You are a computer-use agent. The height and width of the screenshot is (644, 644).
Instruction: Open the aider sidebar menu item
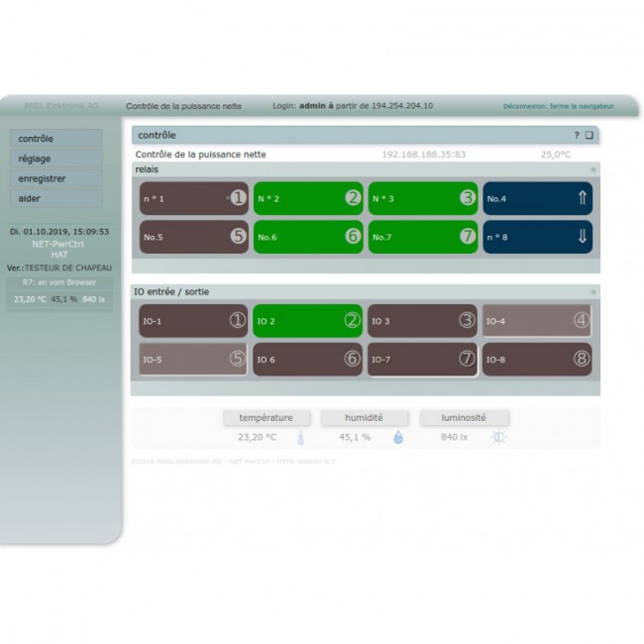tap(55, 198)
